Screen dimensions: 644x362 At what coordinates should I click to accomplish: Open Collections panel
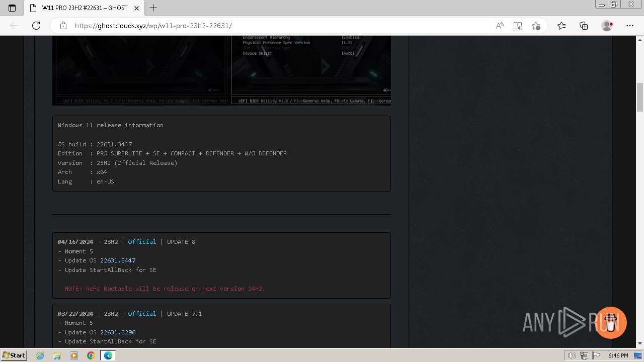584,26
